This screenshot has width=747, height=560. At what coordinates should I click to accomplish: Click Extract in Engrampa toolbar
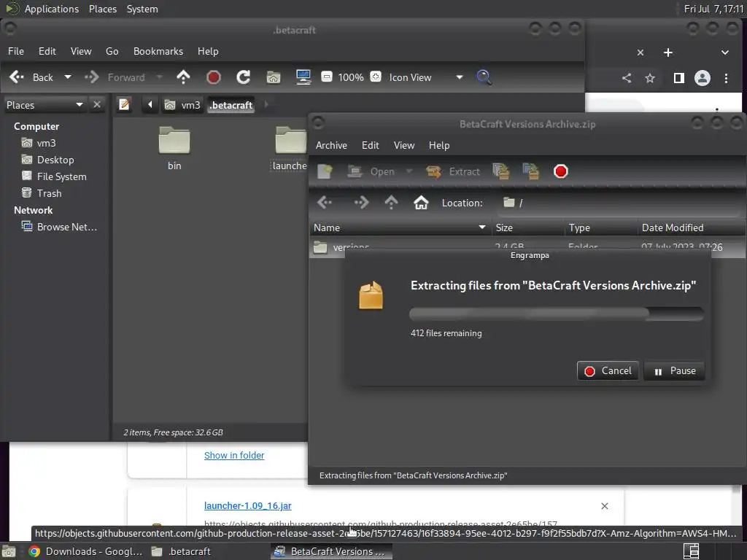click(x=453, y=171)
